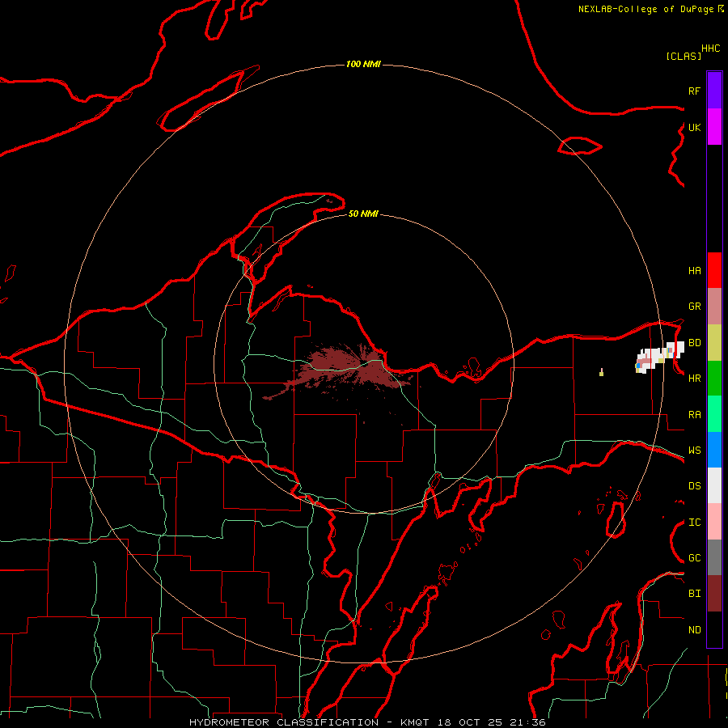The height and width of the screenshot is (728, 728).
Task: Click the RF purple legend swatch
Action: click(714, 91)
